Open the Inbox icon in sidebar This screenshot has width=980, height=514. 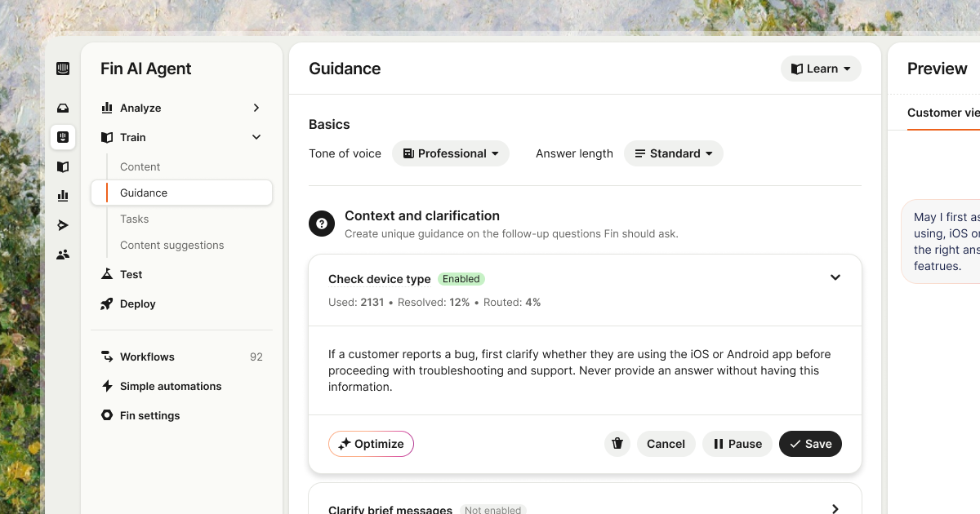click(63, 108)
